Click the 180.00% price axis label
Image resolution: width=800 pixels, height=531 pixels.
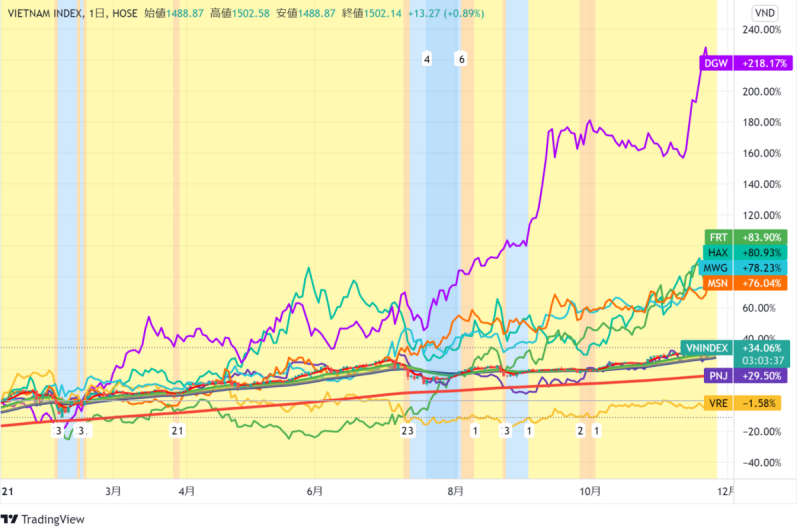(762, 122)
